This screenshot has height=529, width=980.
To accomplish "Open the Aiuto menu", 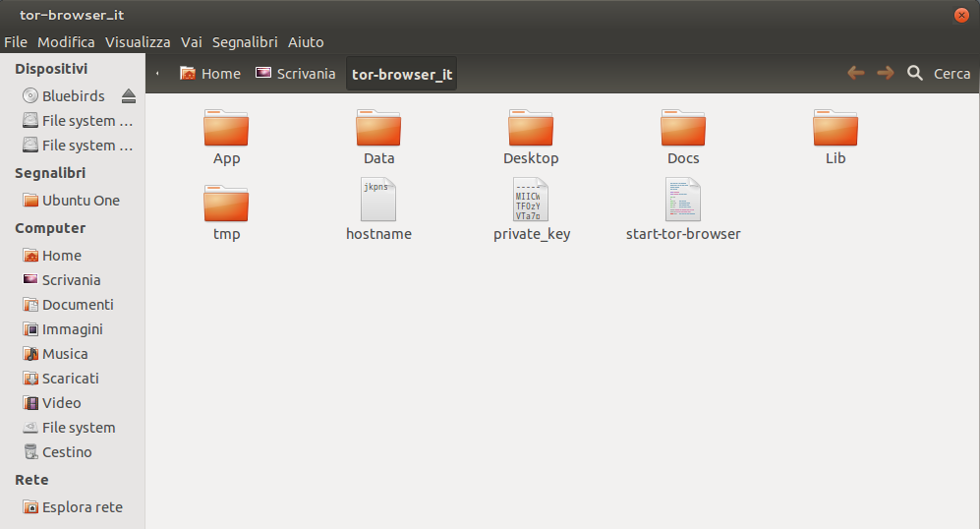I will [x=306, y=42].
